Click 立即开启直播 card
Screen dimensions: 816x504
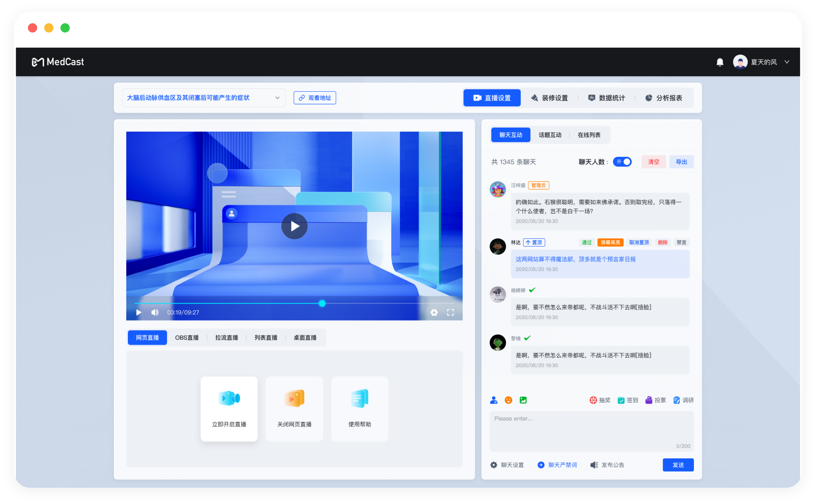coord(229,409)
